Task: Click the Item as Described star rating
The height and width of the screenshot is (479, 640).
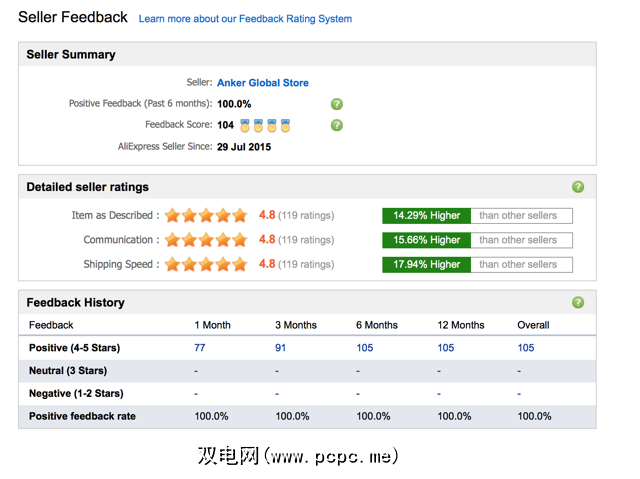Action: 206,215
